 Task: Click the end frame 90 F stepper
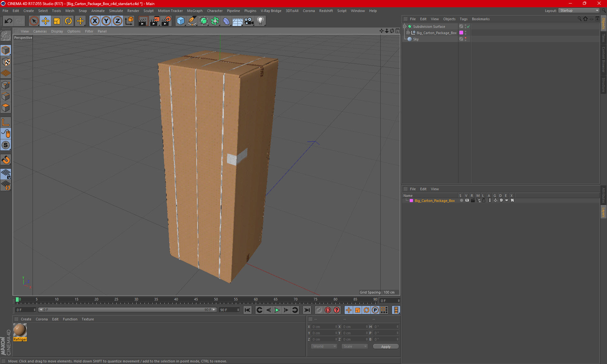pyautogui.click(x=238, y=310)
